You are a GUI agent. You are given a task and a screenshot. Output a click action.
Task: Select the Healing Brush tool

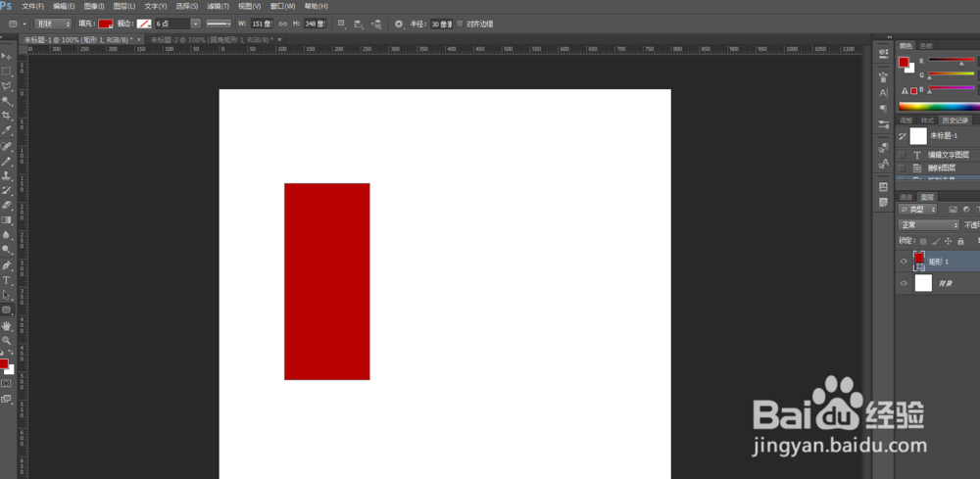[6, 146]
